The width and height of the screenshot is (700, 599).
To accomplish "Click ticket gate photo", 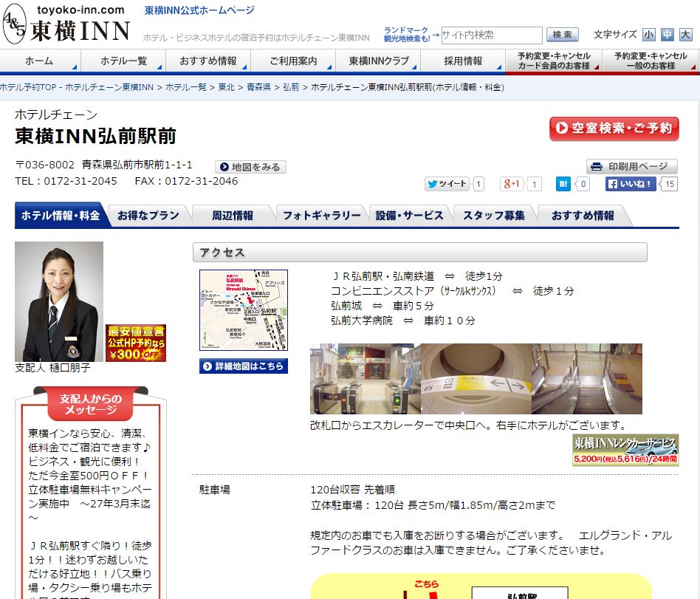I will pos(366,379).
